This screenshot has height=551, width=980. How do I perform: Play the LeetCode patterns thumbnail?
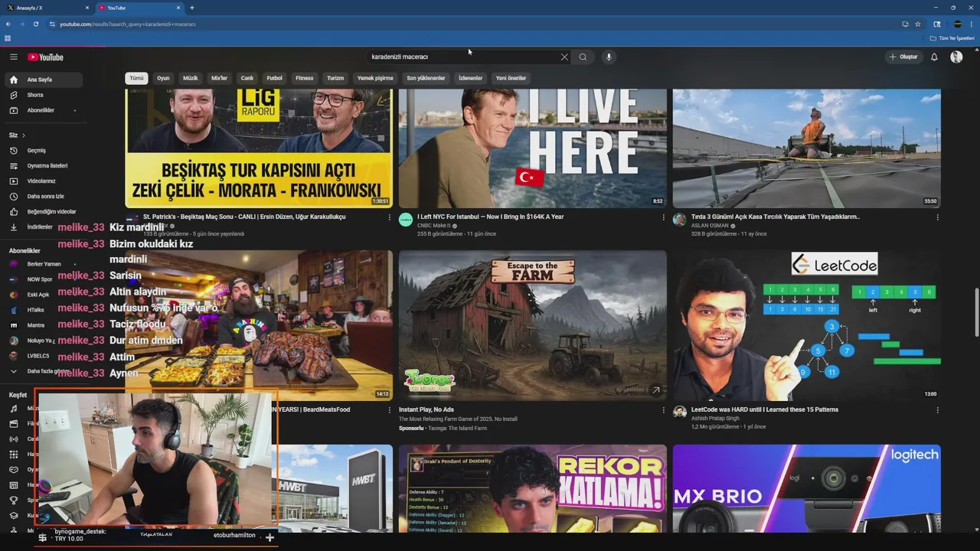(x=806, y=325)
